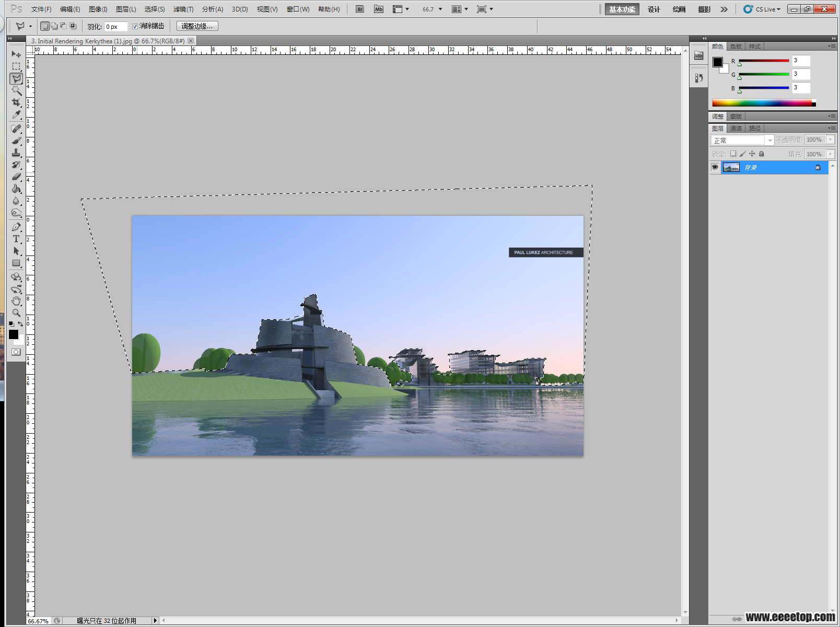This screenshot has height=627, width=840.
Task: Open the Color panel options menu
Action: [832, 47]
